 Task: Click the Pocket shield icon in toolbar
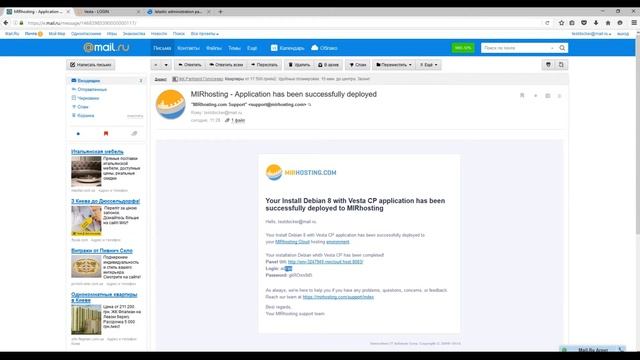pos(584,23)
